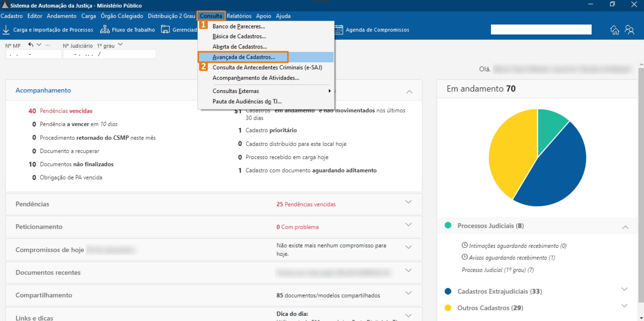Image resolution: width=644 pixels, height=321 pixels.
Task: Collapse the Processos Judiciais group
Action: (626, 227)
